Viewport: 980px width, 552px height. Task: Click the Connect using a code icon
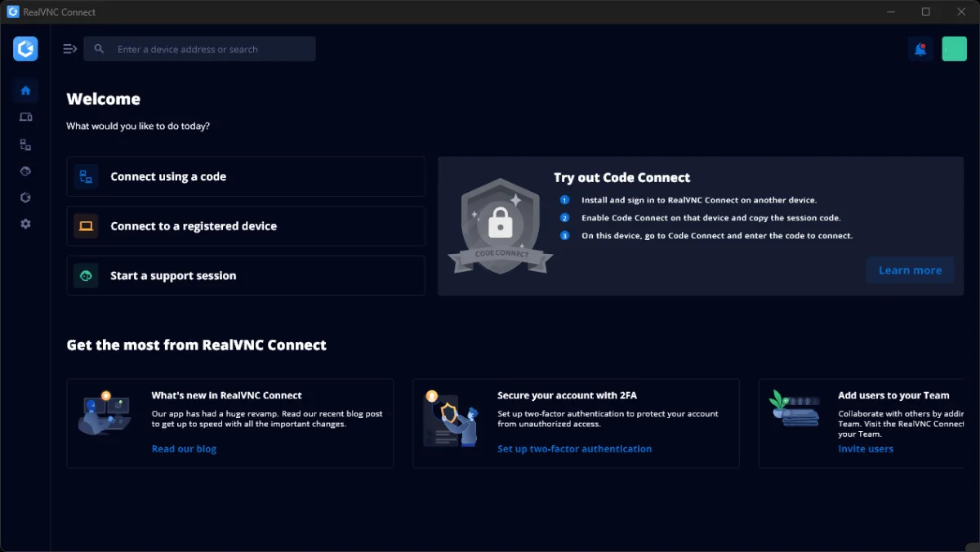tap(86, 176)
